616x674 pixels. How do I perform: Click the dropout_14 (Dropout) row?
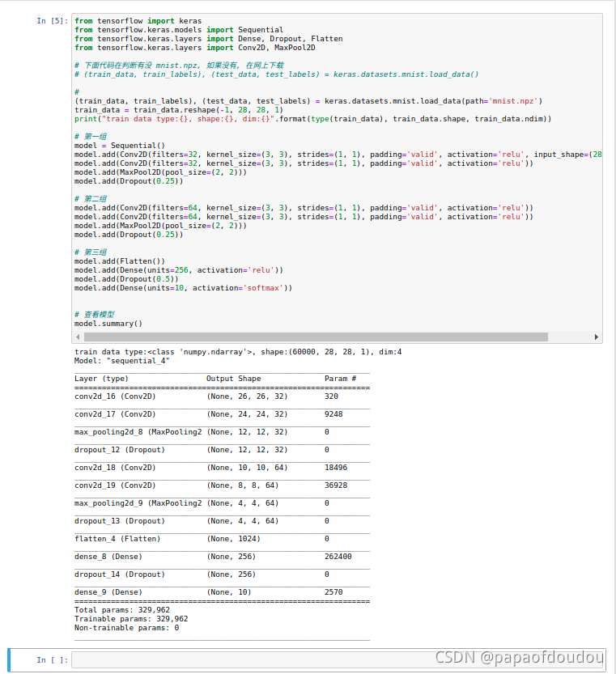[x=222, y=574]
